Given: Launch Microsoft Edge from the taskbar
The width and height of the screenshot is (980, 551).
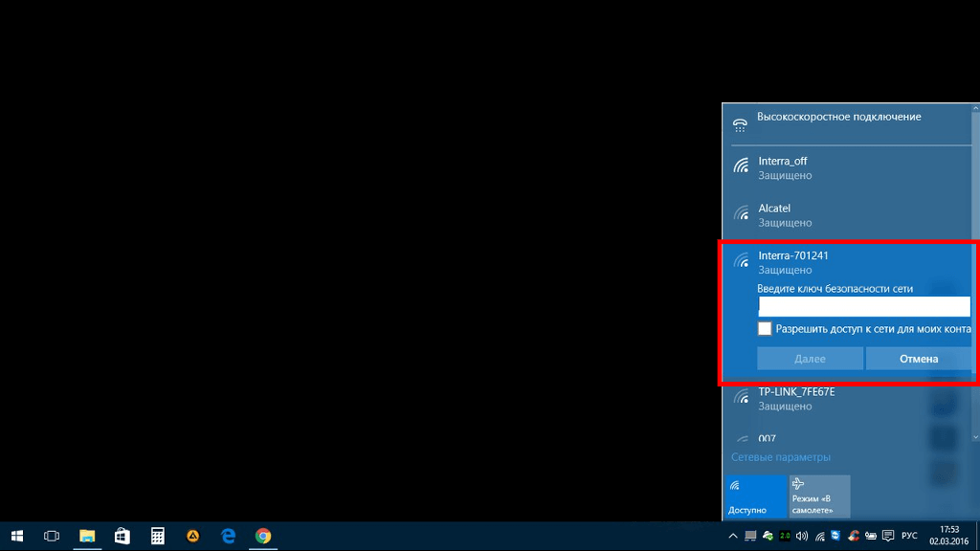Looking at the screenshot, I should click(x=228, y=536).
